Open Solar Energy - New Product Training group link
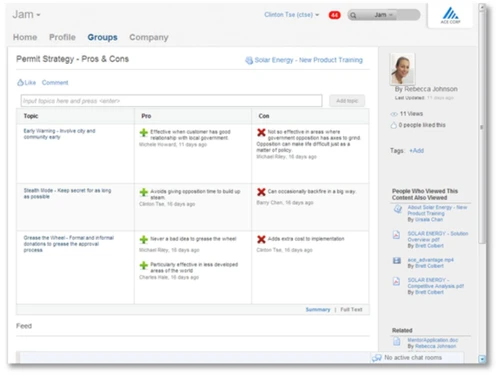 pyautogui.click(x=308, y=60)
